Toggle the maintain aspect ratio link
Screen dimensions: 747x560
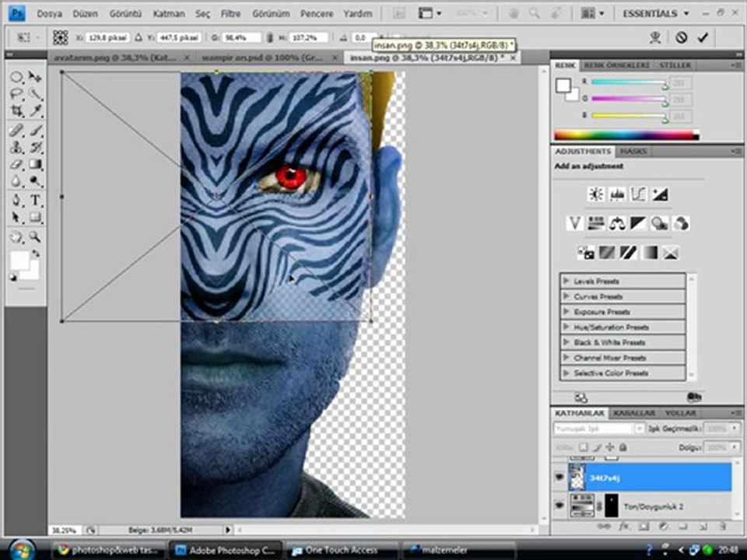coord(269,37)
